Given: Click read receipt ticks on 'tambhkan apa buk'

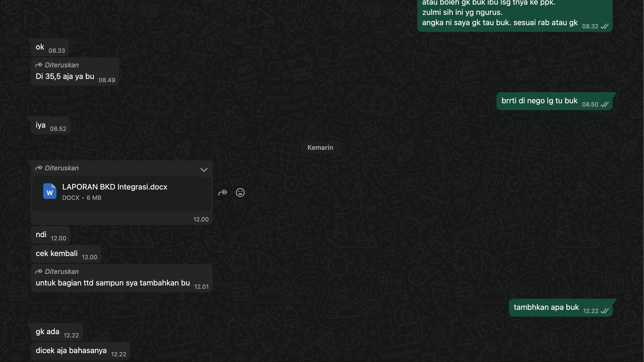Looking at the screenshot, I should [x=604, y=311].
